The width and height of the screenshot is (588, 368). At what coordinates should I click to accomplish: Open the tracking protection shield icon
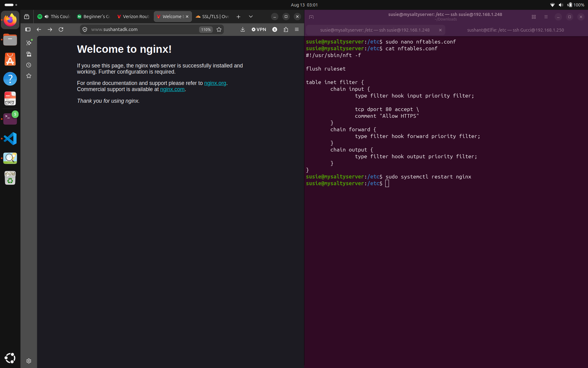(x=85, y=29)
